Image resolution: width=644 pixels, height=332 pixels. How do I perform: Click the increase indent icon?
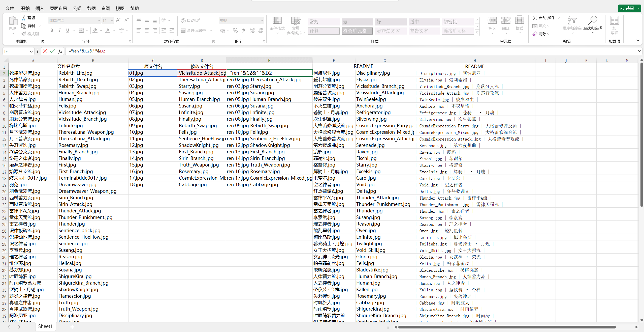click(172, 31)
